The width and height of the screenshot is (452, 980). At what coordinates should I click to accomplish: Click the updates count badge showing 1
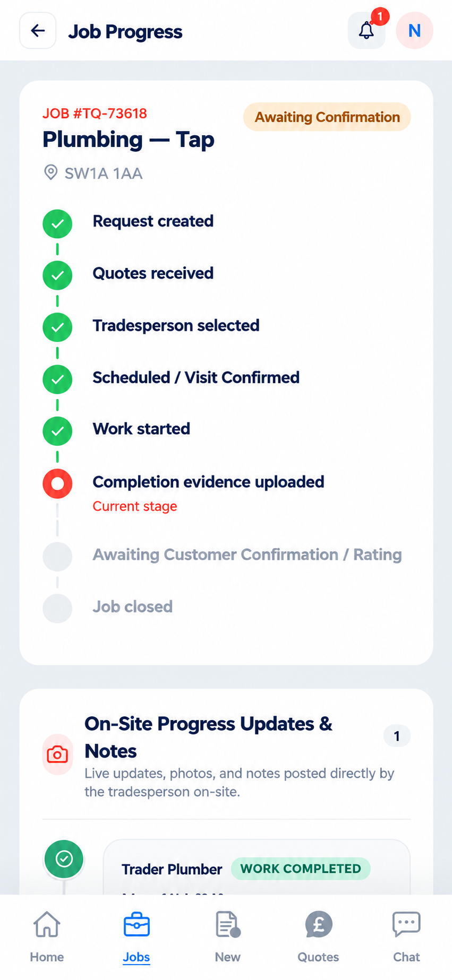tap(397, 736)
